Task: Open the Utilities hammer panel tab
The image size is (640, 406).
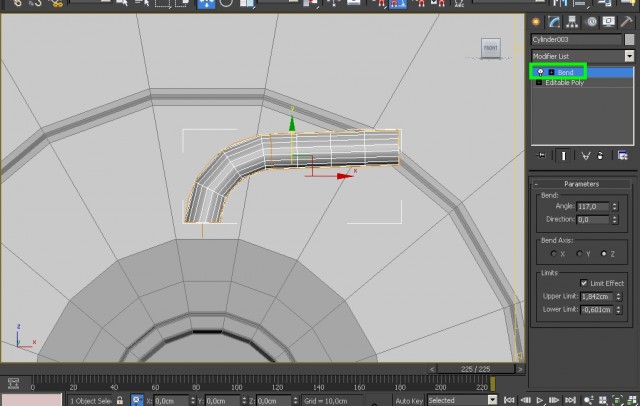Action: [627, 22]
